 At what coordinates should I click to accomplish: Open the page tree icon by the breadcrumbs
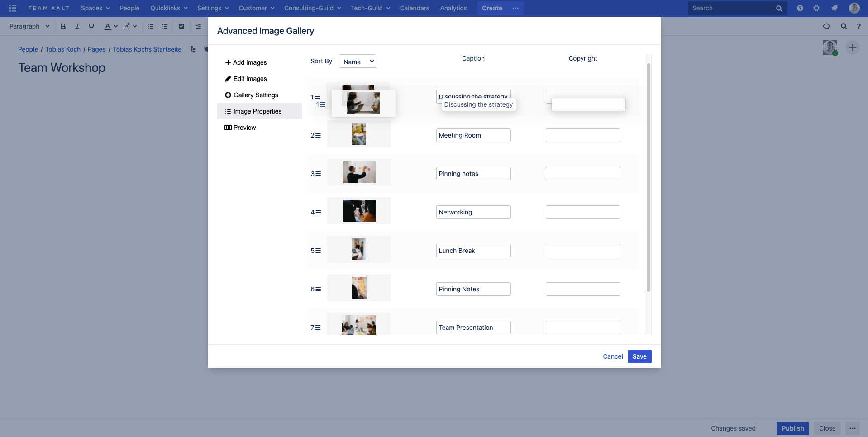193,49
